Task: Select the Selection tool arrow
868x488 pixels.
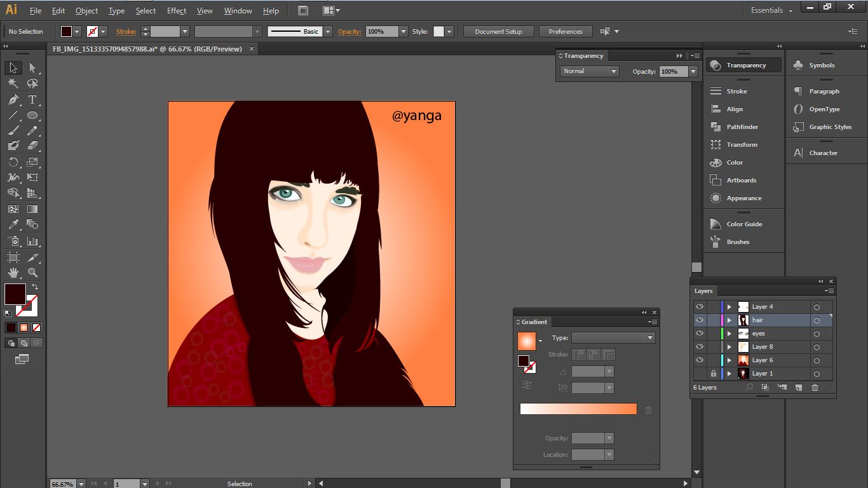Action: [13, 68]
